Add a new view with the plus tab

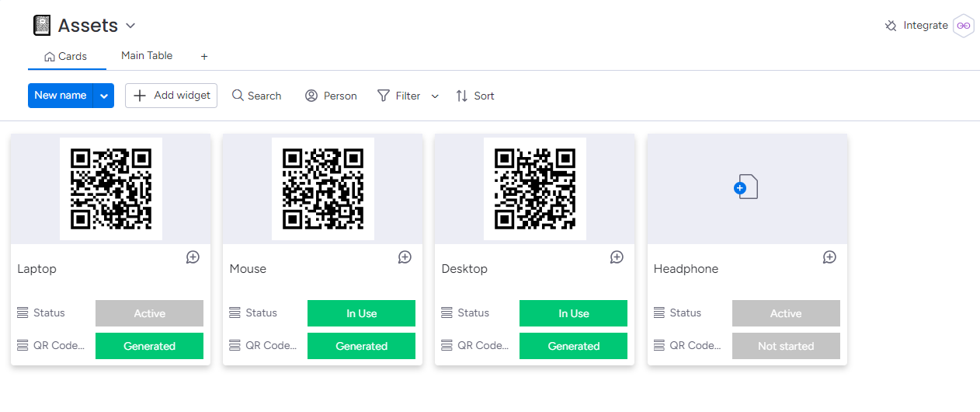pos(204,57)
